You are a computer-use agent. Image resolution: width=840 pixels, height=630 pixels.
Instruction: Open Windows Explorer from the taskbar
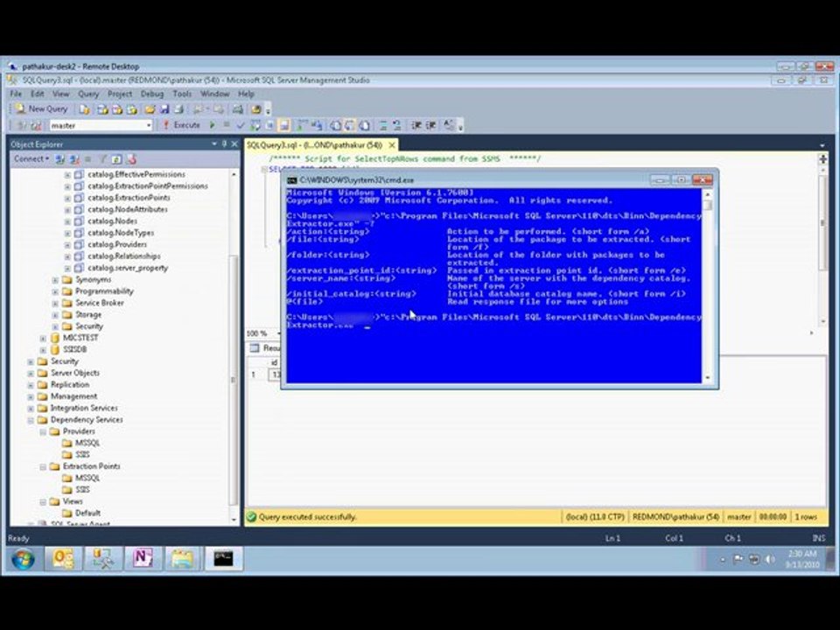tap(182, 559)
